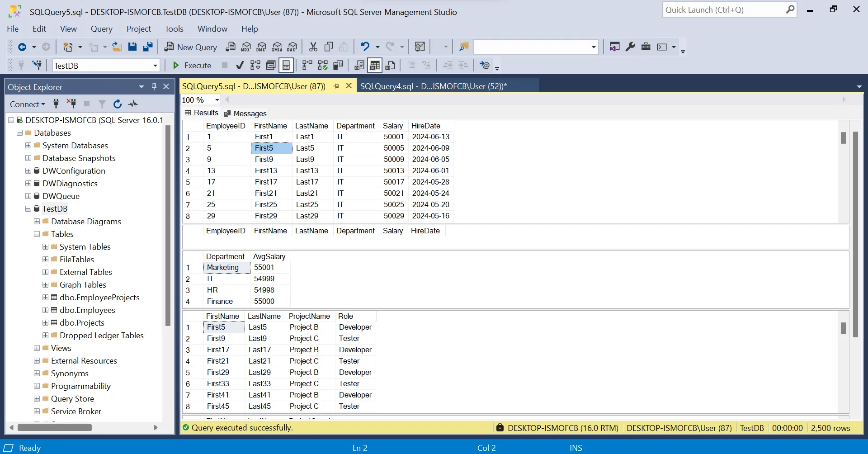Click the Object Explorer Disconnect plug icon
This screenshot has width=868, height=454.
(x=71, y=104)
